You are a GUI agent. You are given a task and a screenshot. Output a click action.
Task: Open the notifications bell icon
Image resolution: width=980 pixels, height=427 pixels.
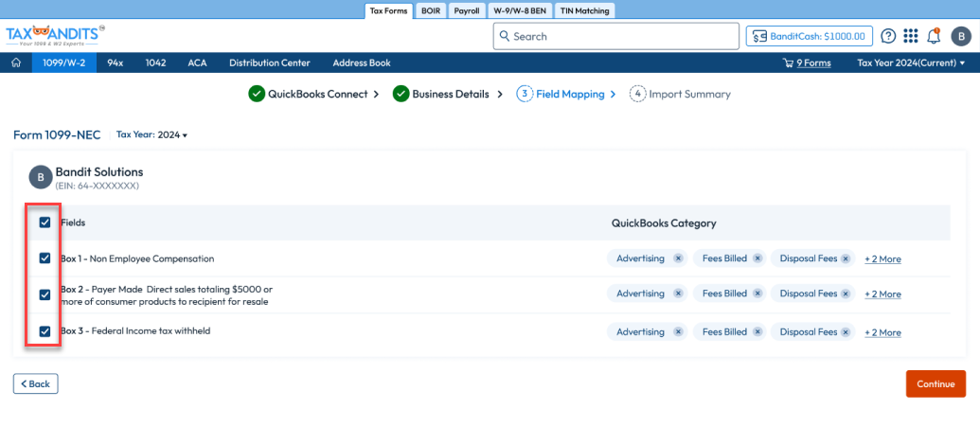[933, 36]
